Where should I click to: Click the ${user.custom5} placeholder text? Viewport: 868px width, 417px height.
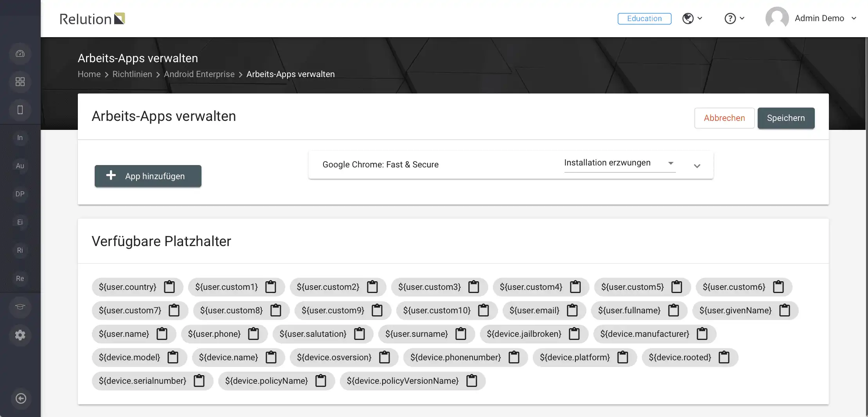633,287
